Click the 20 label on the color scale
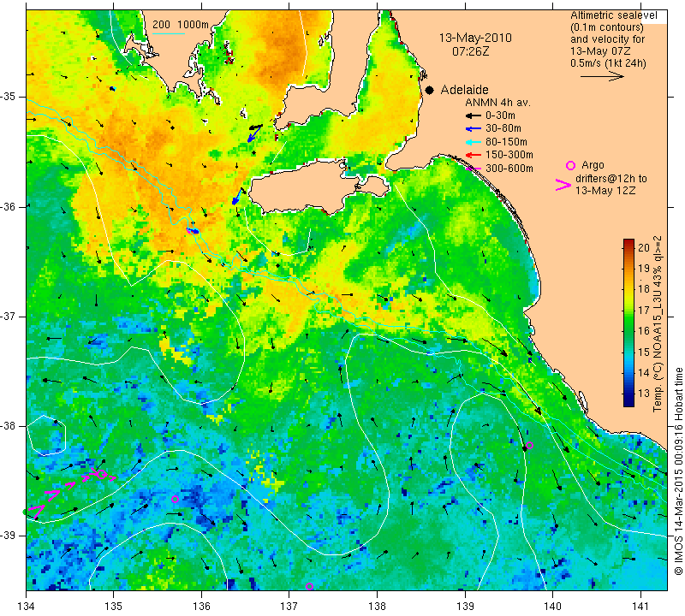Image resolution: width=685 pixels, height=616 pixels. click(x=644, y=247)
